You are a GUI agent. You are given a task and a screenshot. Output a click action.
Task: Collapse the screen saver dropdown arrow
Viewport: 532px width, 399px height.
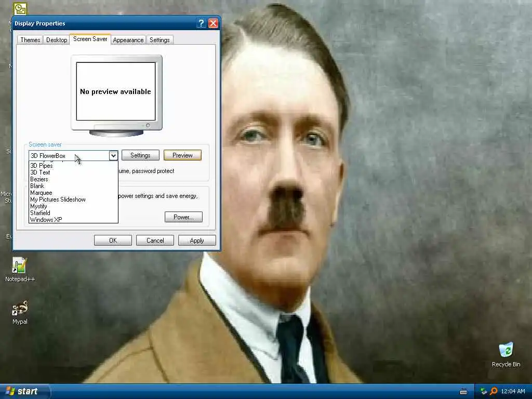113,156
